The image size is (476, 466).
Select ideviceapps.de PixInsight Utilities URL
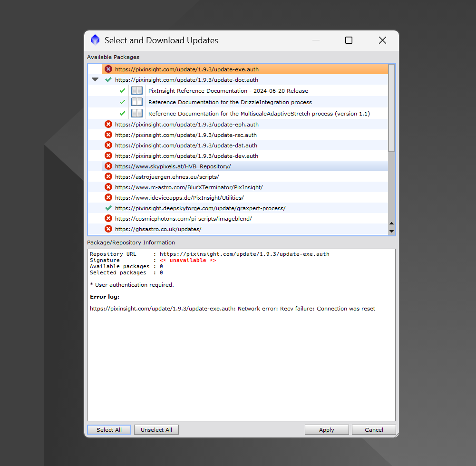(179, 198)
